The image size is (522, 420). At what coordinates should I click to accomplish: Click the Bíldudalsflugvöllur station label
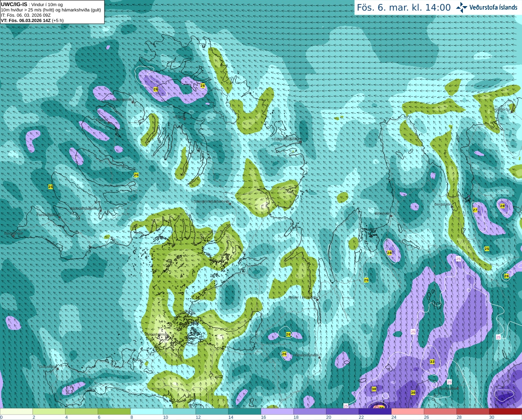point(85,208)
